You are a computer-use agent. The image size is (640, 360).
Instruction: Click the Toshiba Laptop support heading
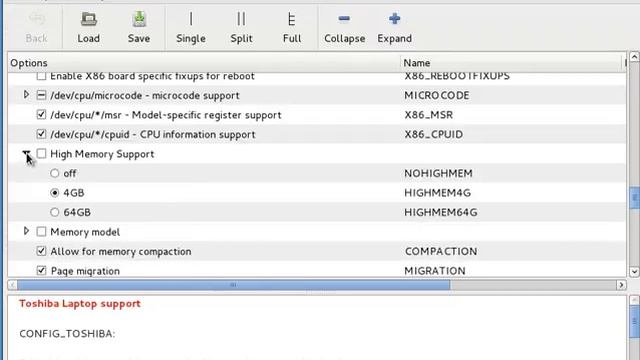[x=80, y=304]
